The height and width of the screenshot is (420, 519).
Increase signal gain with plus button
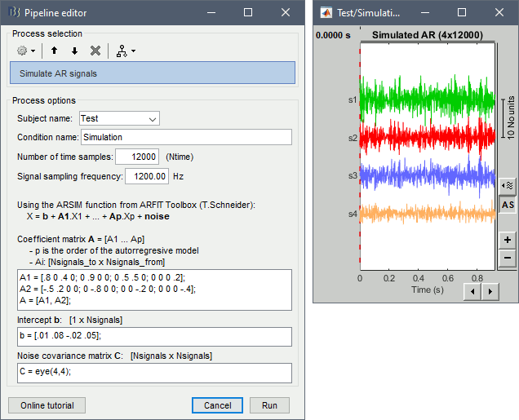(x=508, y=240)
